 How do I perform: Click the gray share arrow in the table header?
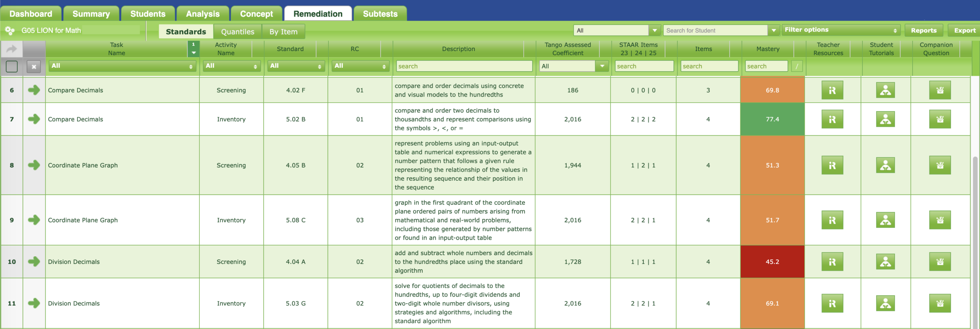point(12,49)
